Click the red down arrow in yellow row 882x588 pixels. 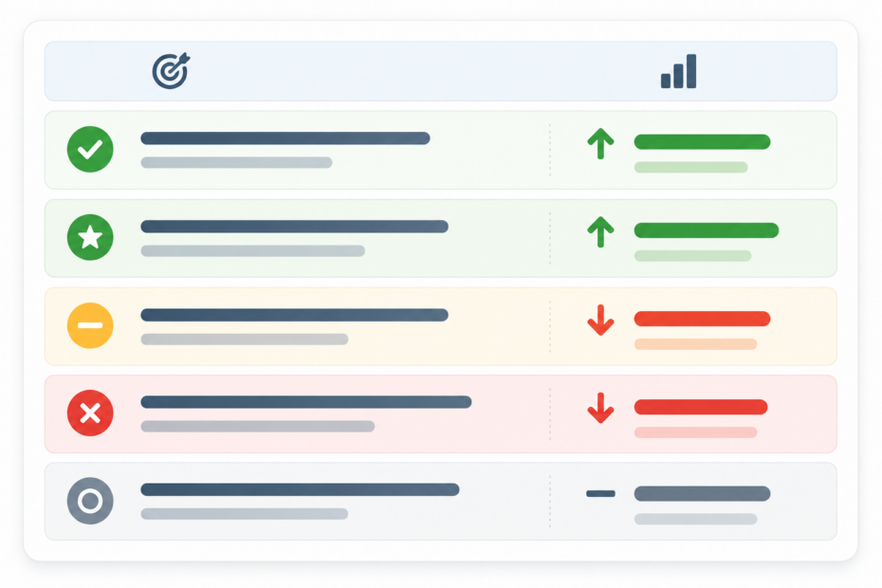click(x=600, y=321)
